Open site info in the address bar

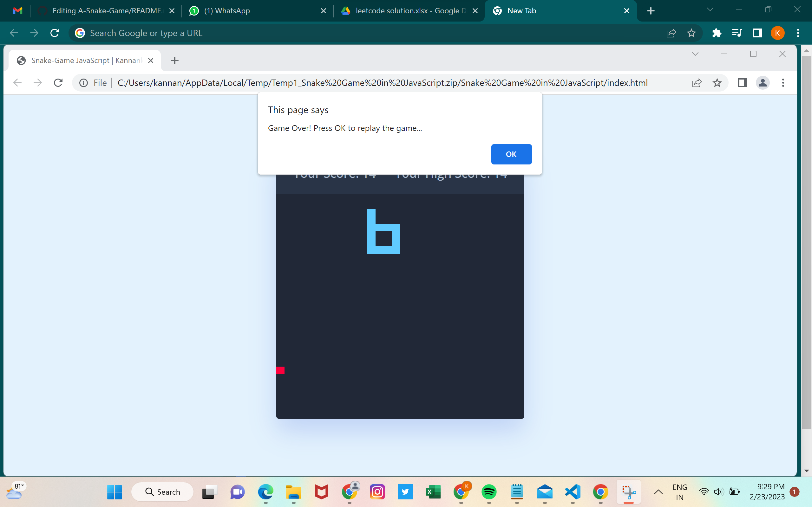tap(83, 83)
